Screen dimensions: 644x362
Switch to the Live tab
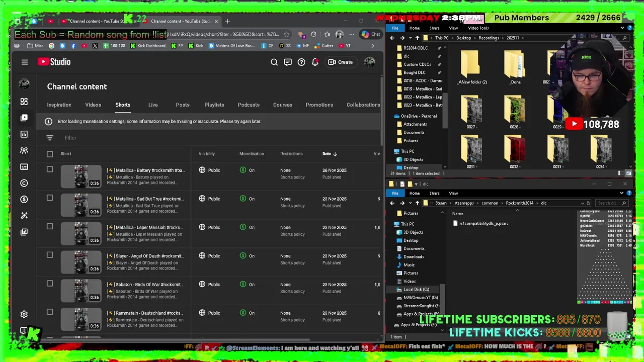(153, 105)
